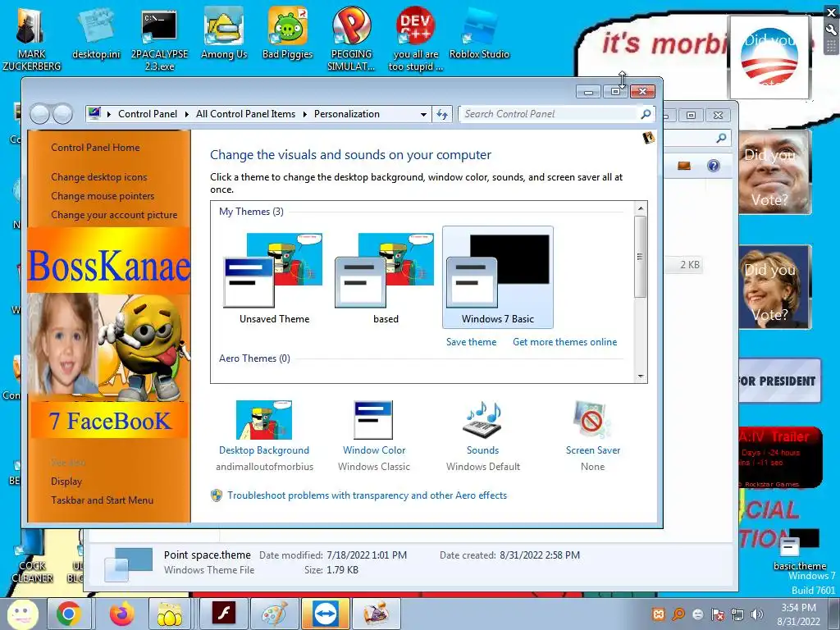Click the search magnifier in Control Panel search
This screenshot has height=630, width=840.
pyautogui.click(x=646, y=113)
